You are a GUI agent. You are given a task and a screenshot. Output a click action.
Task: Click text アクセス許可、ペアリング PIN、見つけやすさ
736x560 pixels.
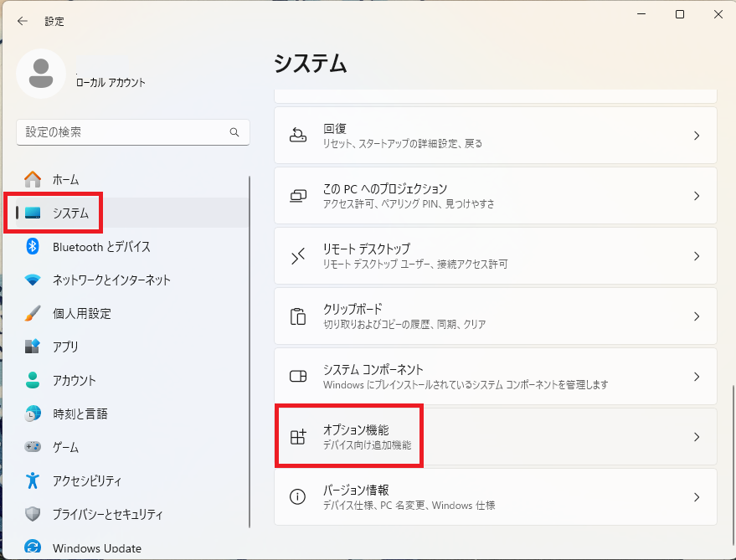tap(409, 203)
